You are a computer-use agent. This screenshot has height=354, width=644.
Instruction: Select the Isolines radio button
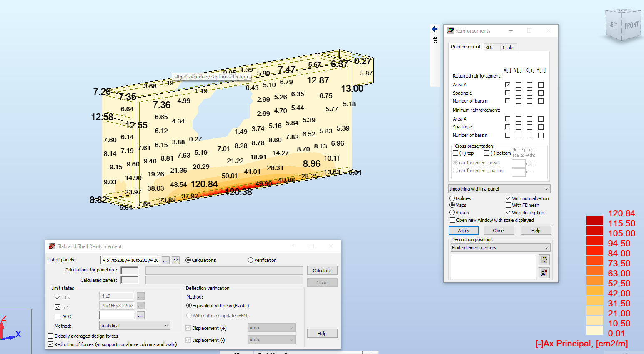[x=452, y=198]
